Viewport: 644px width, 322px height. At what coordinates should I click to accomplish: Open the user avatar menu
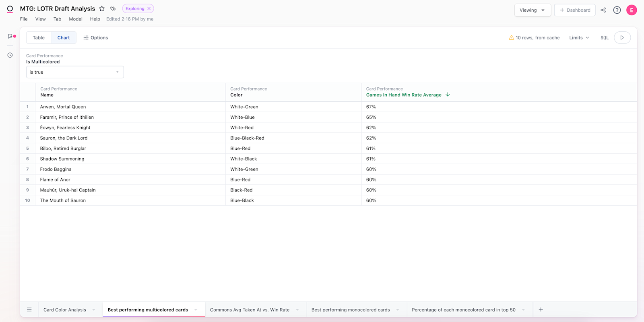(631, 10)
